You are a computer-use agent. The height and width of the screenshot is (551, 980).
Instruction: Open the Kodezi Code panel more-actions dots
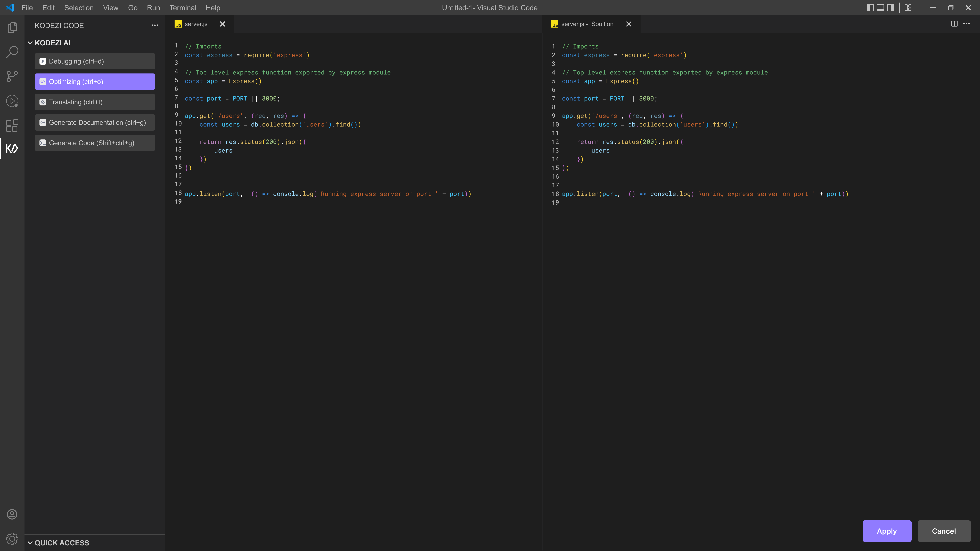click(155, 26)
